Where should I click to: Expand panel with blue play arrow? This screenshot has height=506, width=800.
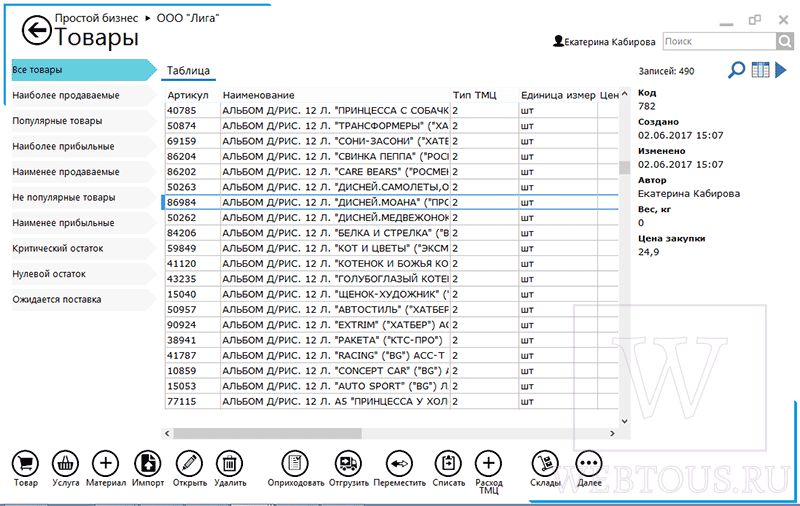[x=781, y=70]
